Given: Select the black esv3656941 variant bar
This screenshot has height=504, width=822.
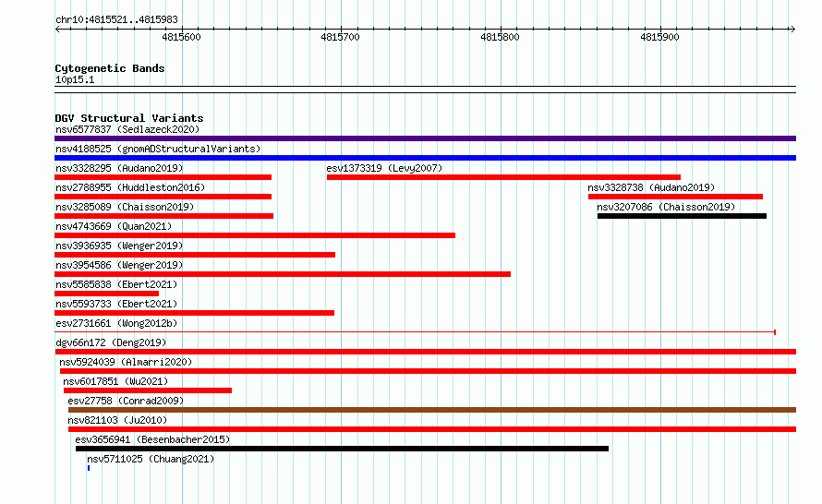Looking at the screenshot, I should pos(342,449).
